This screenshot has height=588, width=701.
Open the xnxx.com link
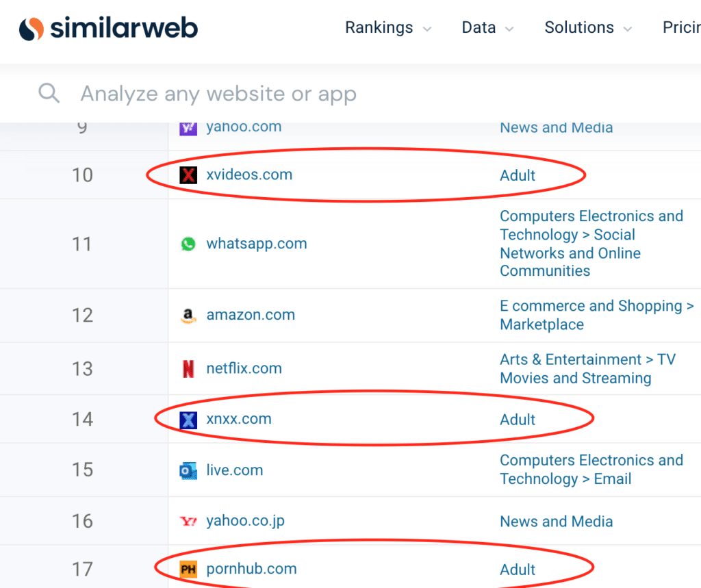239,419
